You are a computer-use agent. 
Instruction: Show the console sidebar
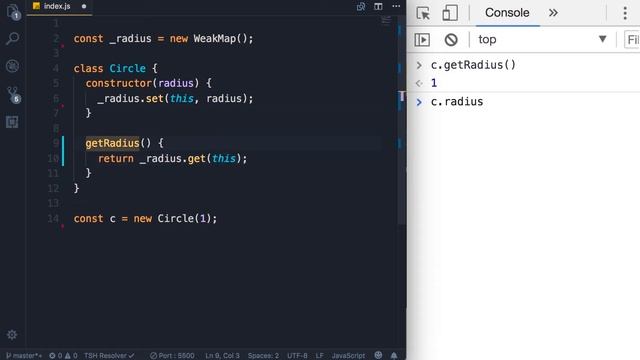click(x=422, y=40)
